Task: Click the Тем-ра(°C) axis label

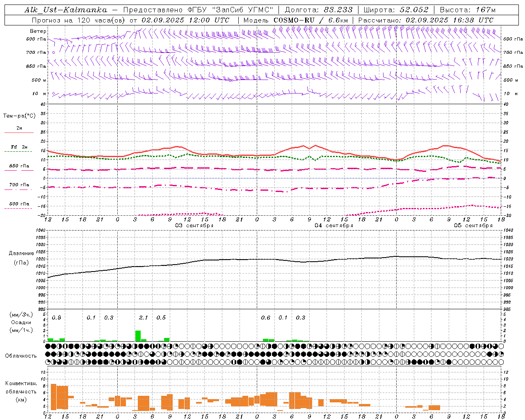Action: tap(19, 116)
